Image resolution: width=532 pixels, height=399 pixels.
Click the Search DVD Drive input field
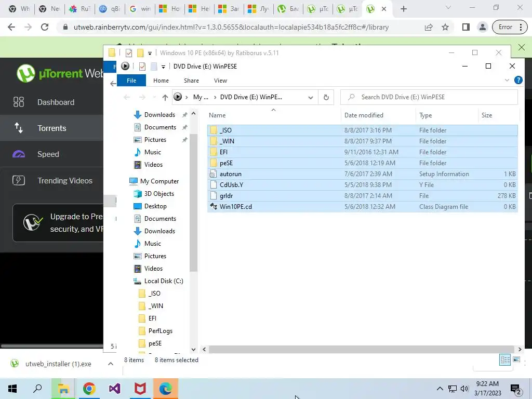pyautogui.click(x=429, y=97)
